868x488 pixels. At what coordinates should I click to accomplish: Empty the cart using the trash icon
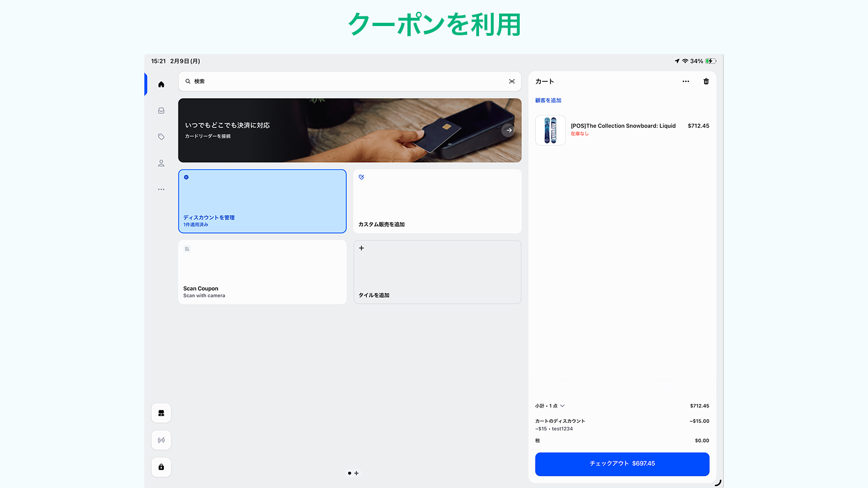click(706, 81)
